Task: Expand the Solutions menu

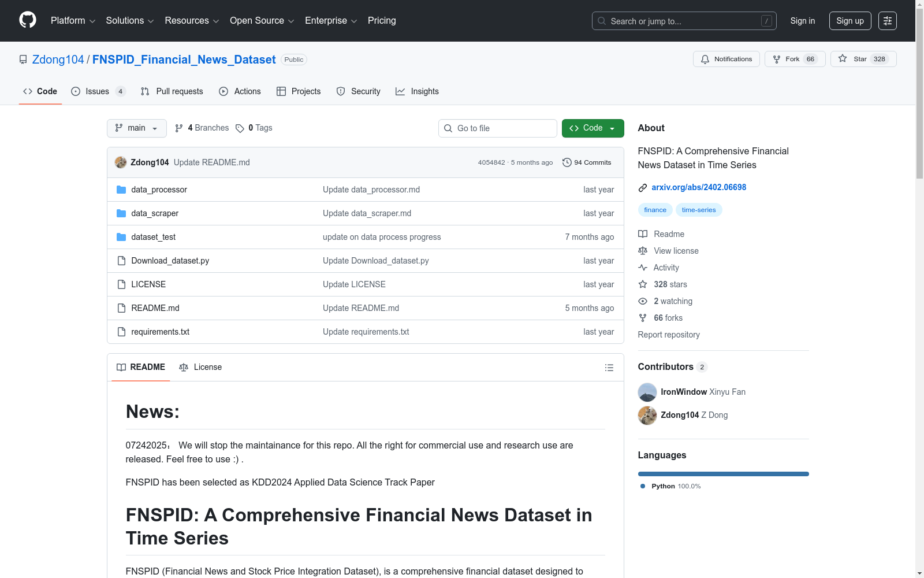Action: pos(130,21)
